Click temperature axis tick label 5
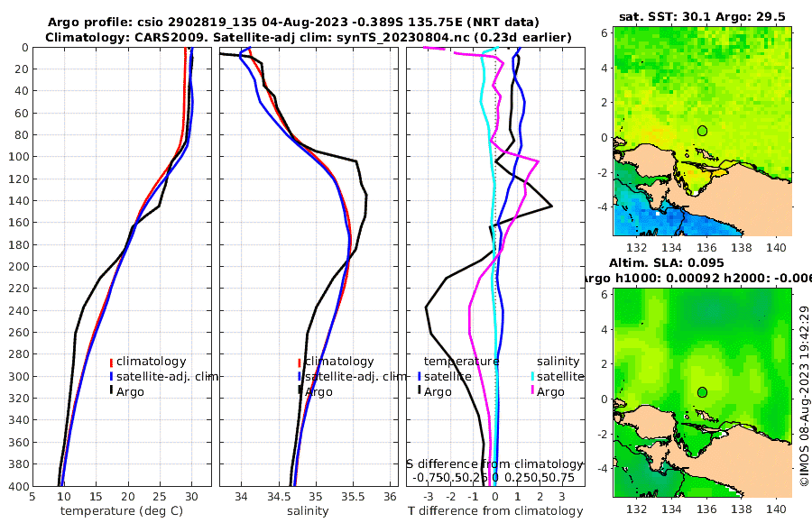 point(32,497)
